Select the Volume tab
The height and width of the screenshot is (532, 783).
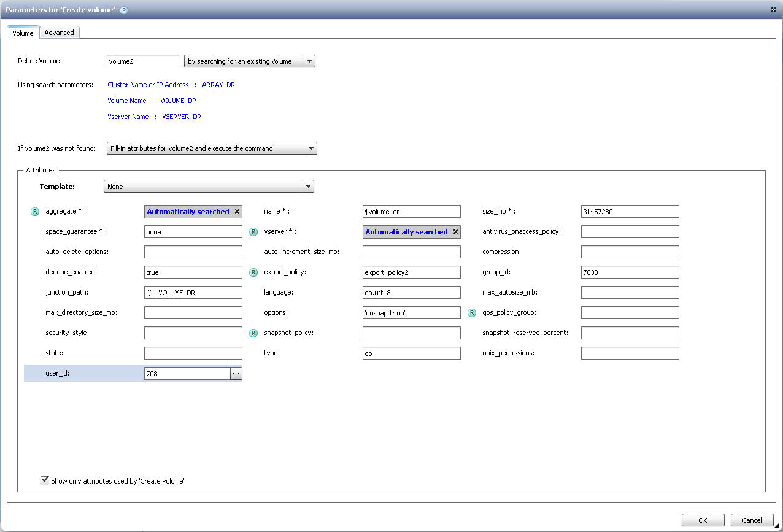click(x=23, y=33)
